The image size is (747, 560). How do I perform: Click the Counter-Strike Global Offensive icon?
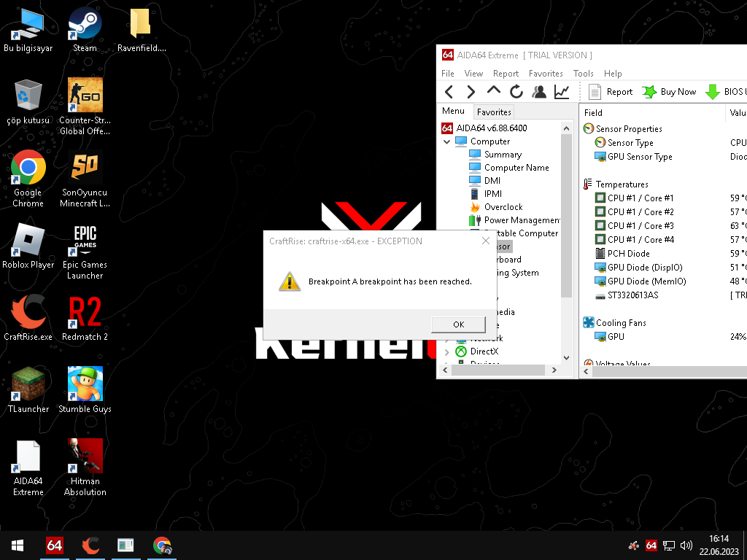click(x=85, y=107)
